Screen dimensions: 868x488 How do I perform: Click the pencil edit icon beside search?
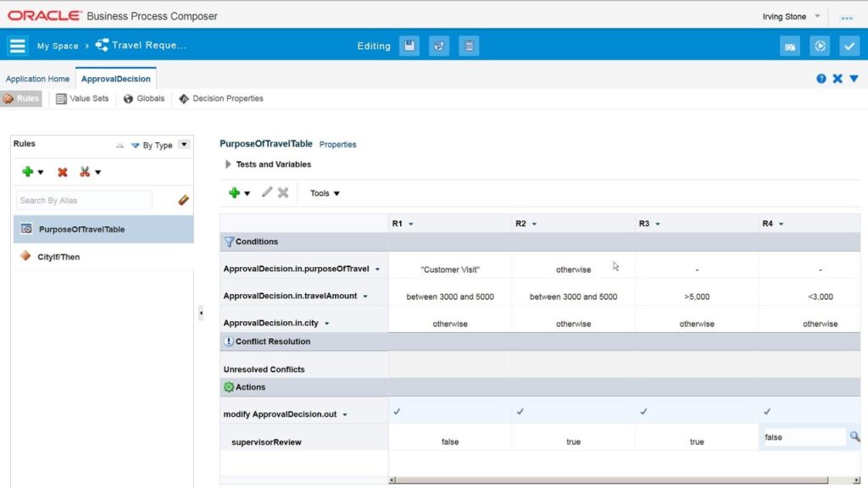[x=183, y=200]
